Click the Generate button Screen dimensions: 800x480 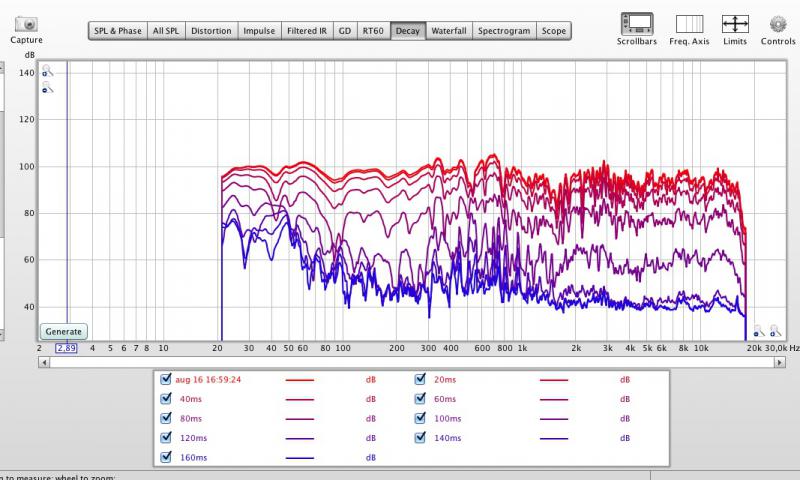tap(64, 332)
